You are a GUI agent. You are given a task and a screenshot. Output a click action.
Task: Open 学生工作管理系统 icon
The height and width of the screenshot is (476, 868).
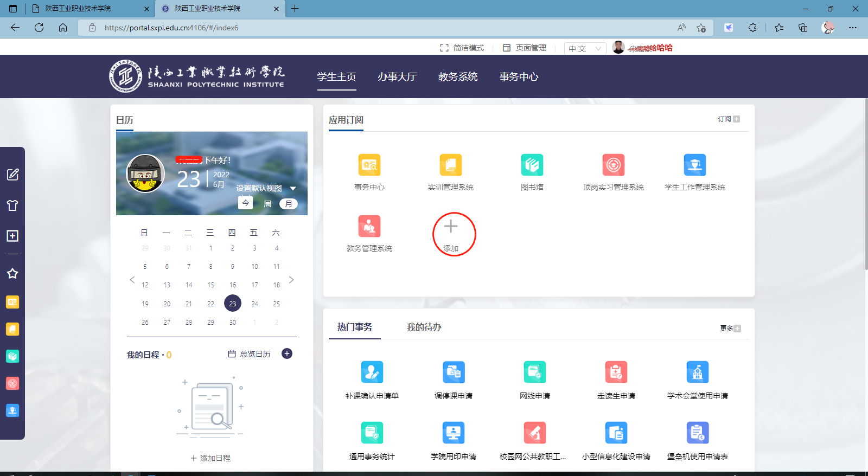point(694,165)
